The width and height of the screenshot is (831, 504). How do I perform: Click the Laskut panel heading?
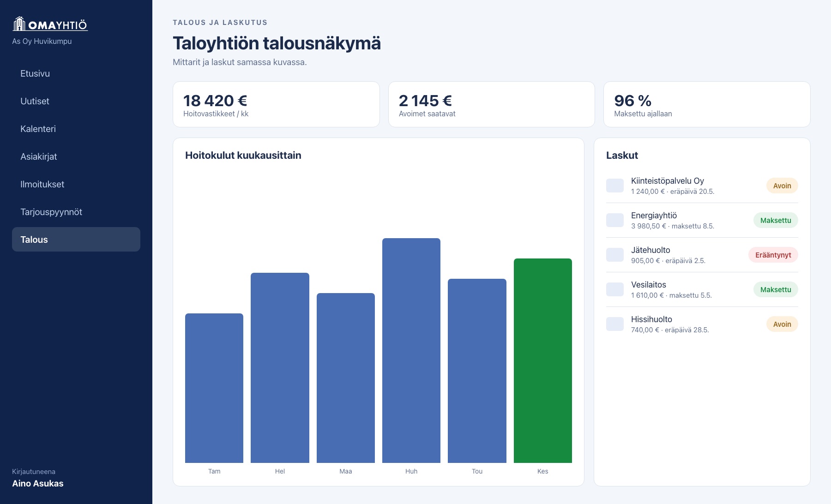[x=622, y=156]
